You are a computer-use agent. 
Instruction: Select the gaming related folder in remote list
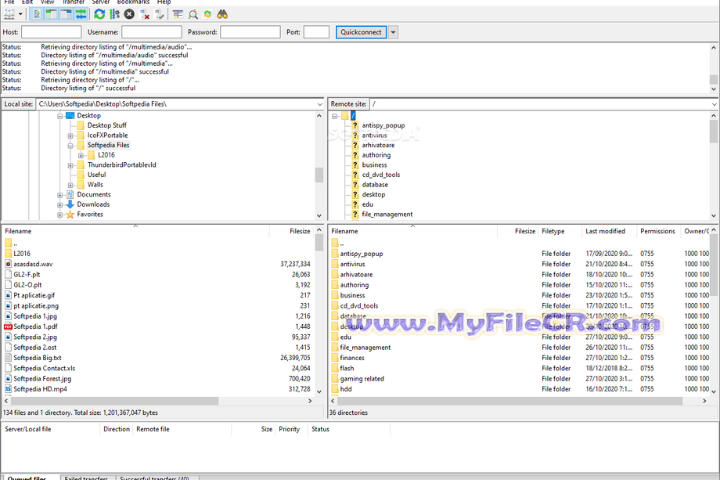click(362, 379)
